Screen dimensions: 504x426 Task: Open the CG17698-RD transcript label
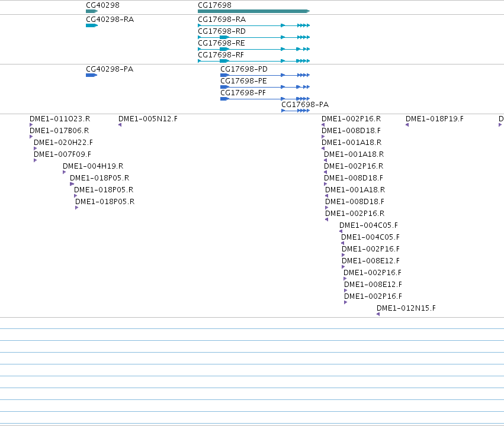[221, 31]
